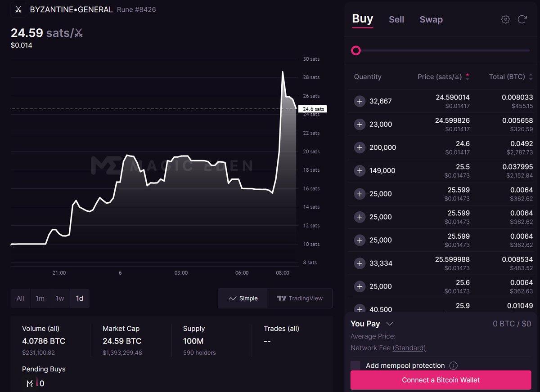The width and height of the screenshot is (540, 392).
Task: Enable the Add mempool protection checkbox
Action: coord(355,365)
